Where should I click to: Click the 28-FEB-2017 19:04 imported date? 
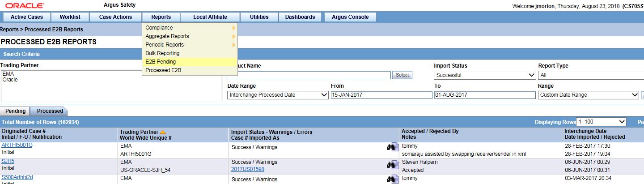click(588, 154)
